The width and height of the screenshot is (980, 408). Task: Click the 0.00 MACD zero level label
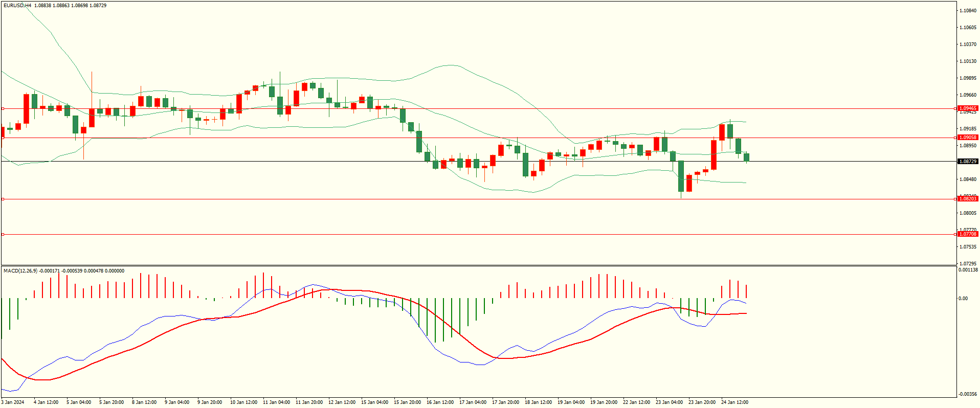pyautogui.click(x=963, y=299)
